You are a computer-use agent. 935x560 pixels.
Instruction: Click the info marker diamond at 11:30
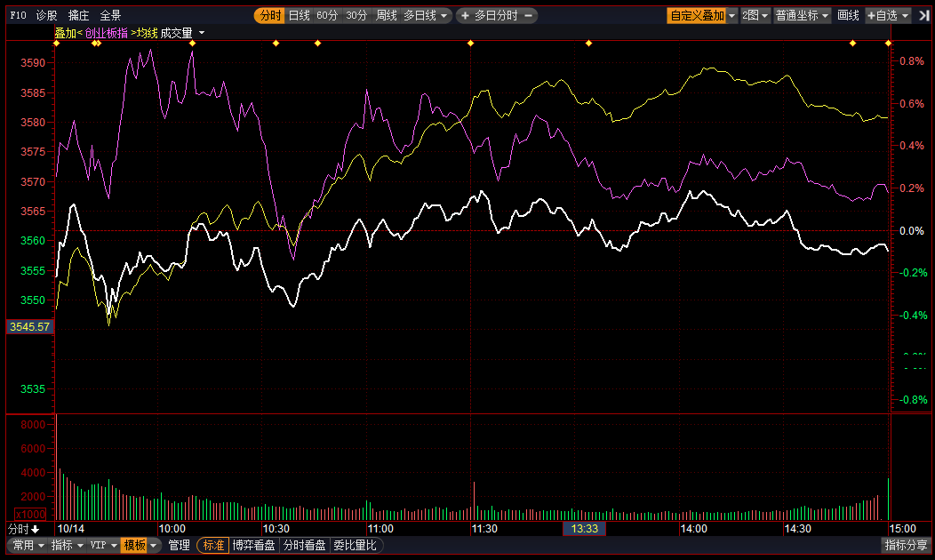pos(470,43)
